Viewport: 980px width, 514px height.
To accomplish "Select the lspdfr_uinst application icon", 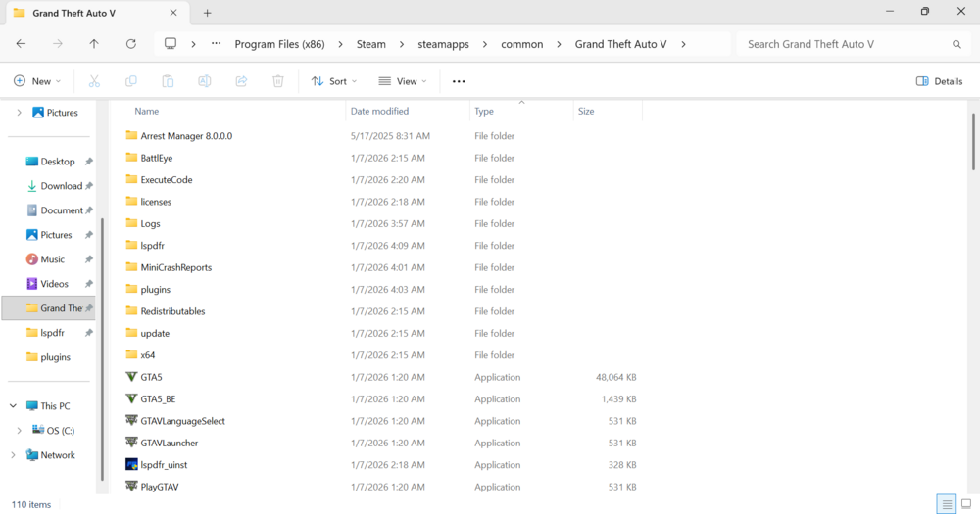I will [131, 464].
